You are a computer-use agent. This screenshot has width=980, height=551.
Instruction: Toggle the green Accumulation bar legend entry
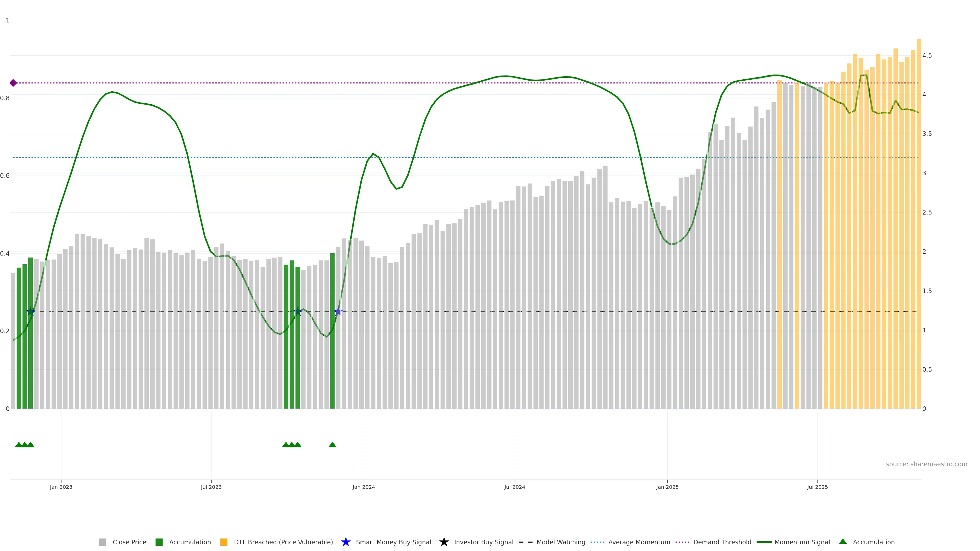pos(159,542)
